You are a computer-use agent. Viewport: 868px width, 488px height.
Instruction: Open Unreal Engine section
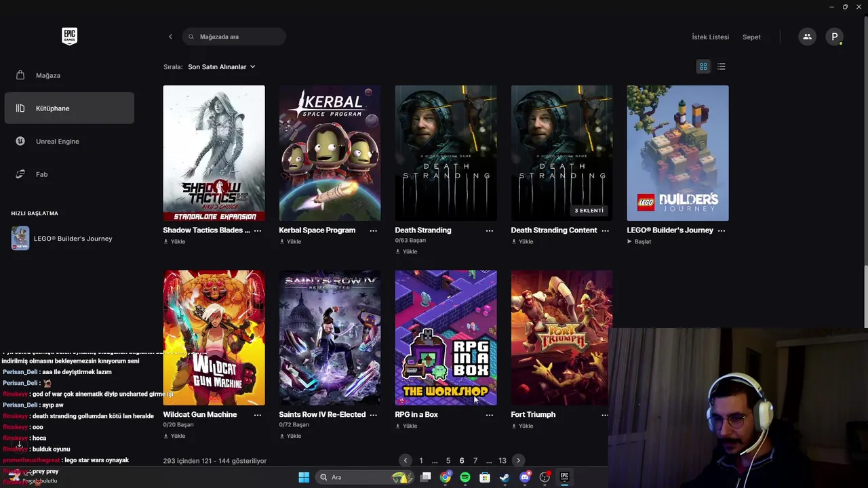69,141
